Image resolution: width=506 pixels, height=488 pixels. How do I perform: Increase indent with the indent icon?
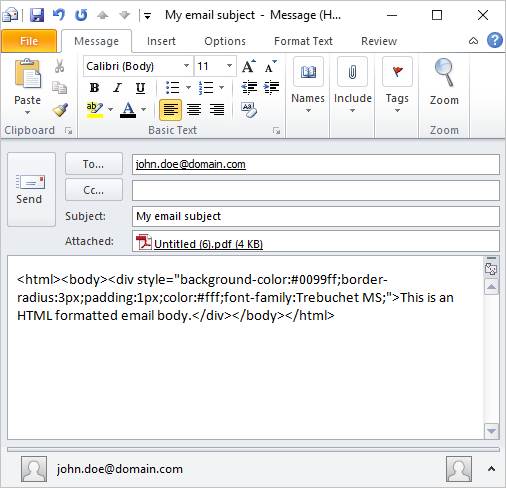point(271,88)
